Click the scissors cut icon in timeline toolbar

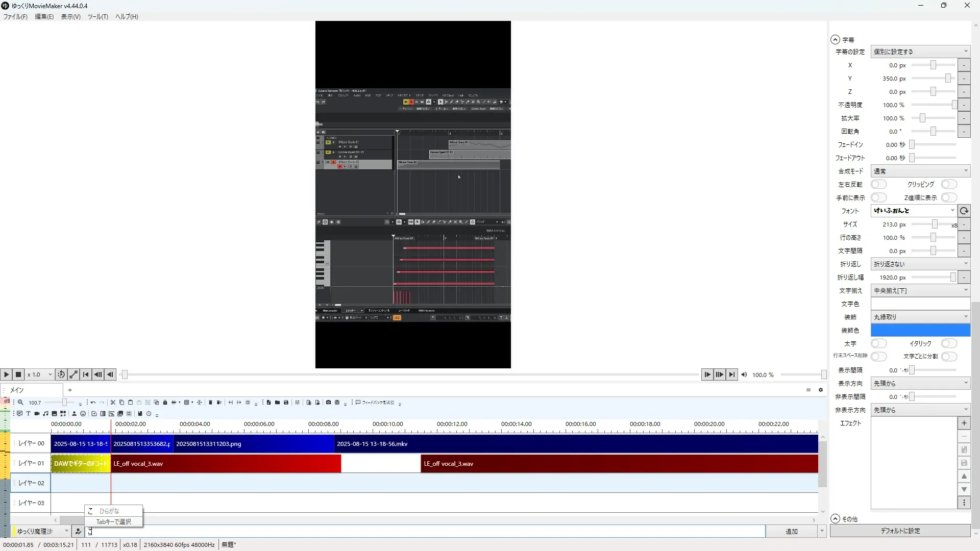(x=113, y=403)
